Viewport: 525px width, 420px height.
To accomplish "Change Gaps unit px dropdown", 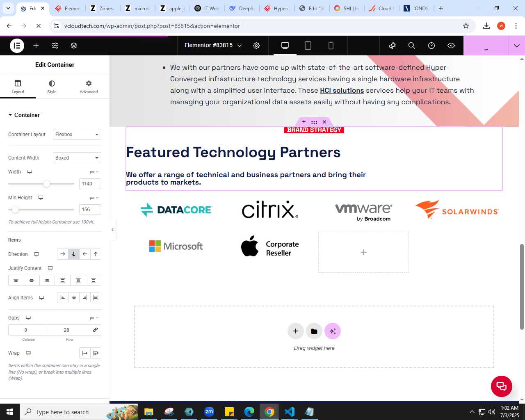I will point(94,318).
